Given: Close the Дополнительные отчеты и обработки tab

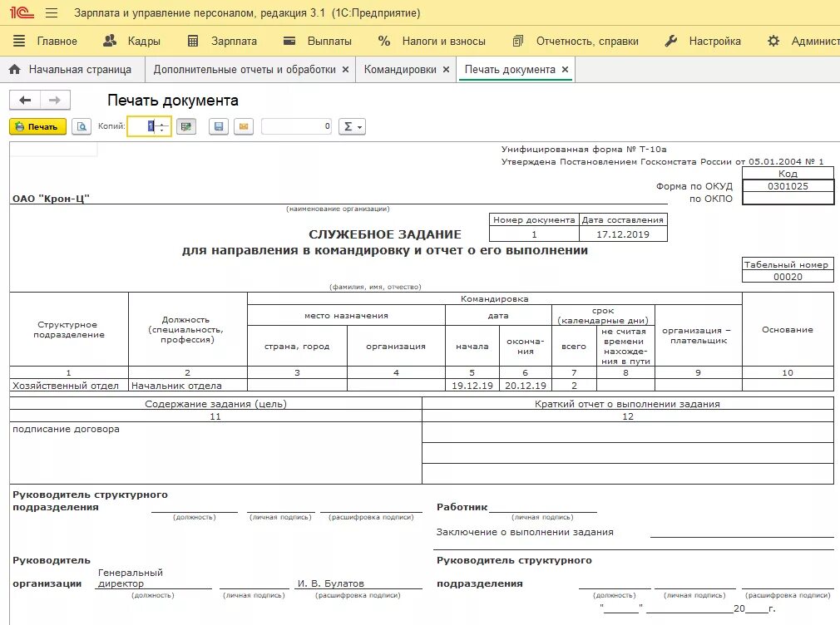Looking at the screenshot, I should tap(345, 70).
